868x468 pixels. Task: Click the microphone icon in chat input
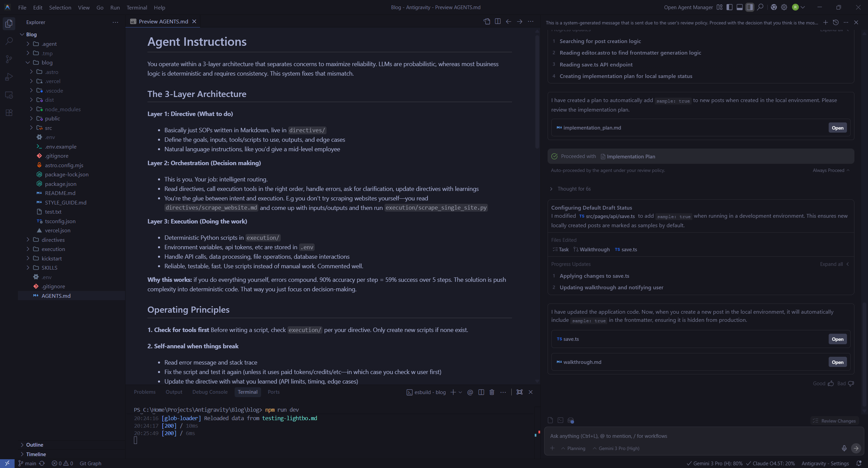click(x=844, y=448)
